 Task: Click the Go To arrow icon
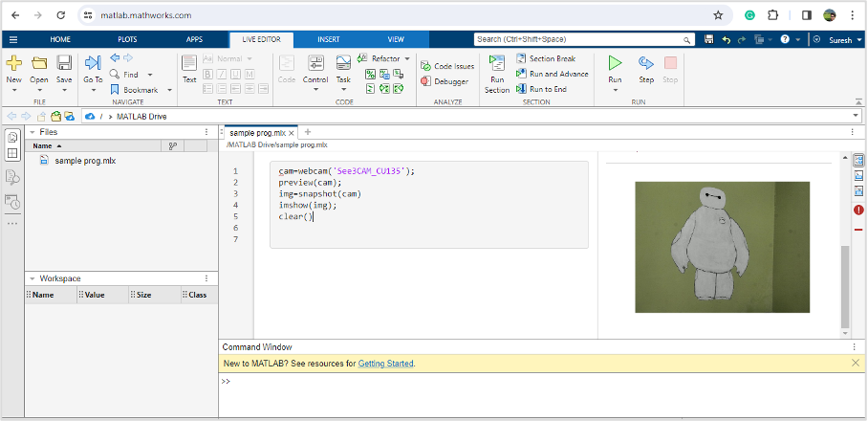point(93,62)
